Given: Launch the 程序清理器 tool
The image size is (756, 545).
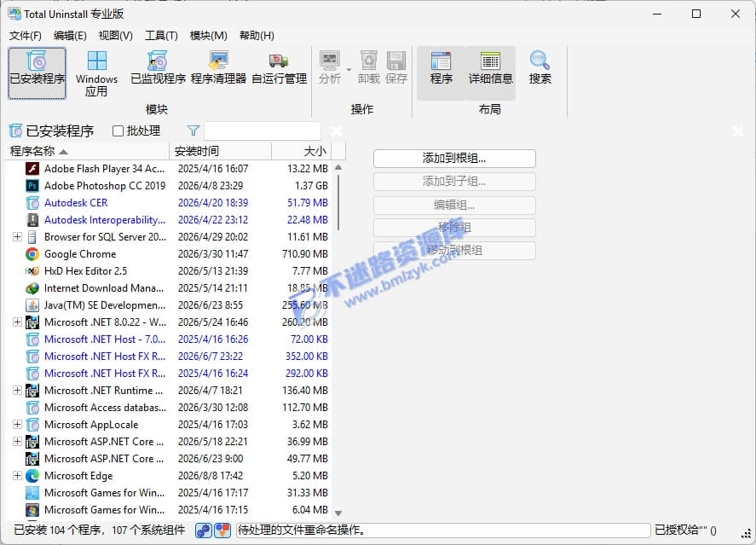Looking at the screenshot, I should 218,68.
